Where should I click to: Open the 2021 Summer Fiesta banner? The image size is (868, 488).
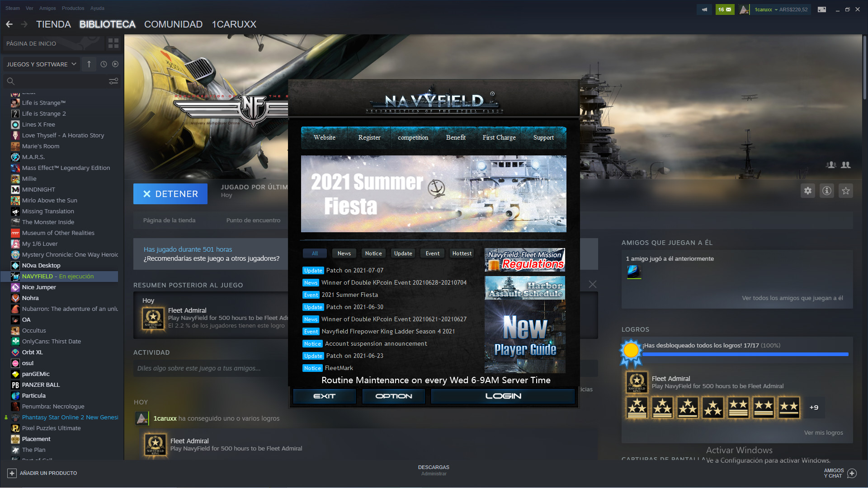433,194
